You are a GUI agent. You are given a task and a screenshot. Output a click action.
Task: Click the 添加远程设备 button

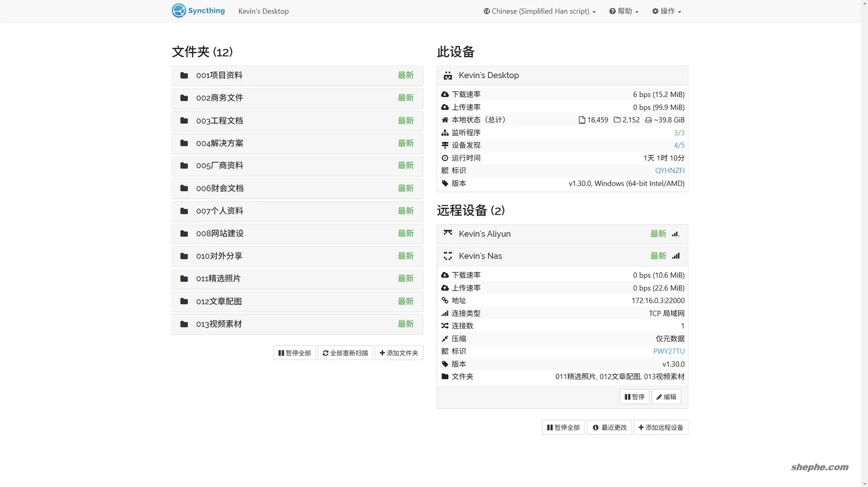pos(661,427)
